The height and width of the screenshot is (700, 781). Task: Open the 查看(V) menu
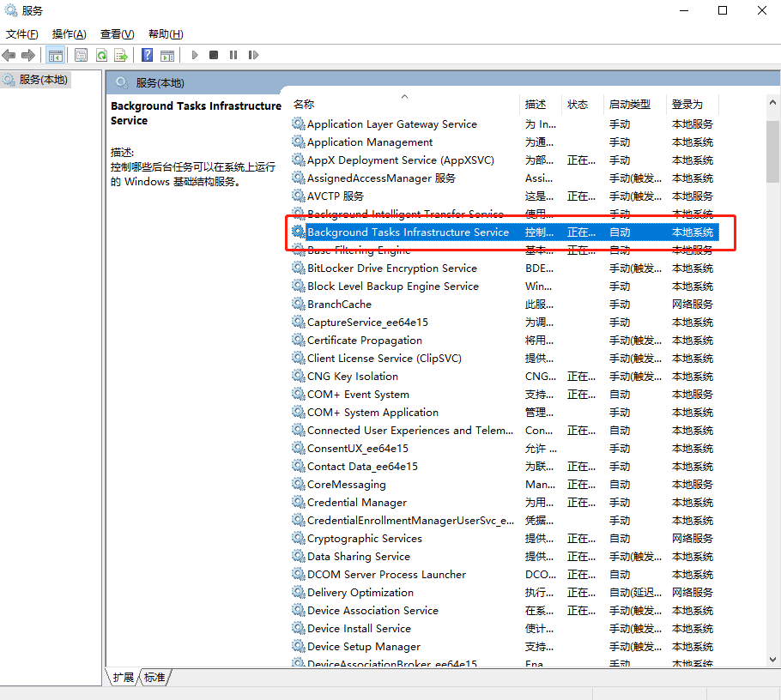(x=116, y=33)
